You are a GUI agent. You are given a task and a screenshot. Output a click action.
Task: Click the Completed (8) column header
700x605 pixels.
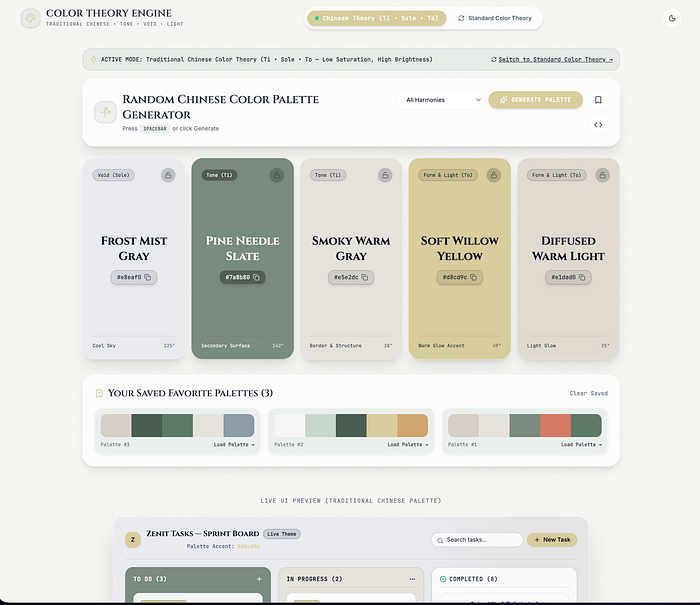click(473, 579)
